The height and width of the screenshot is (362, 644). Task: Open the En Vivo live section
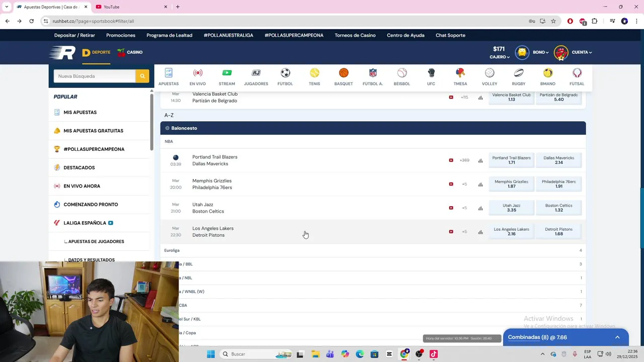pyautogui.click(x=198, y=73)
